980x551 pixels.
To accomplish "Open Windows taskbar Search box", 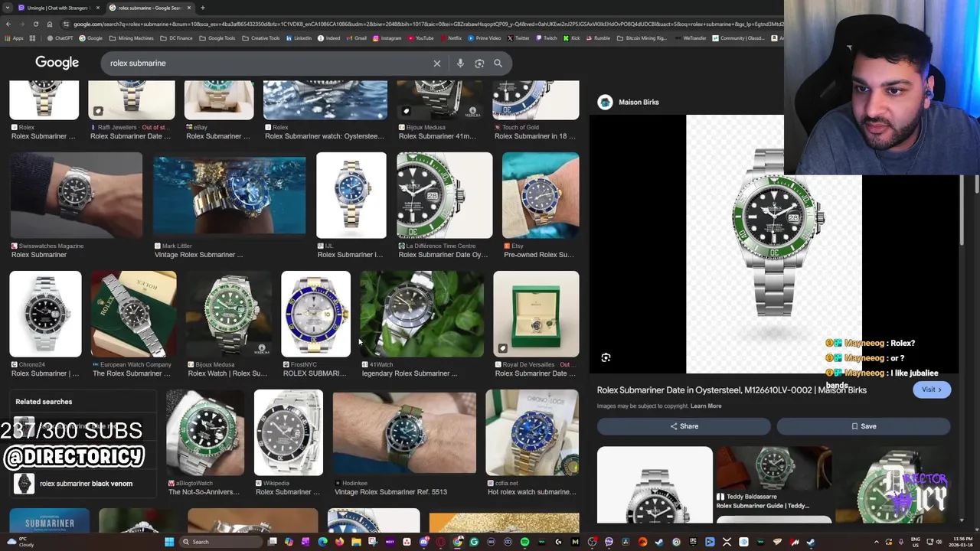I will pyautogui.click(x=221, y=542).
